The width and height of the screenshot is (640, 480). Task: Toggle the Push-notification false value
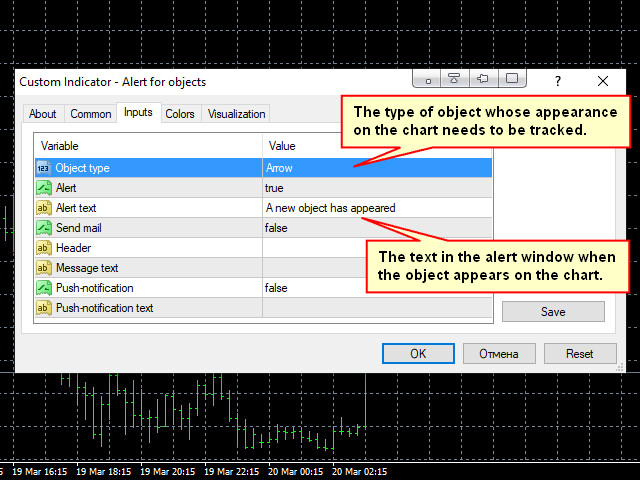(x=277, y=288)
